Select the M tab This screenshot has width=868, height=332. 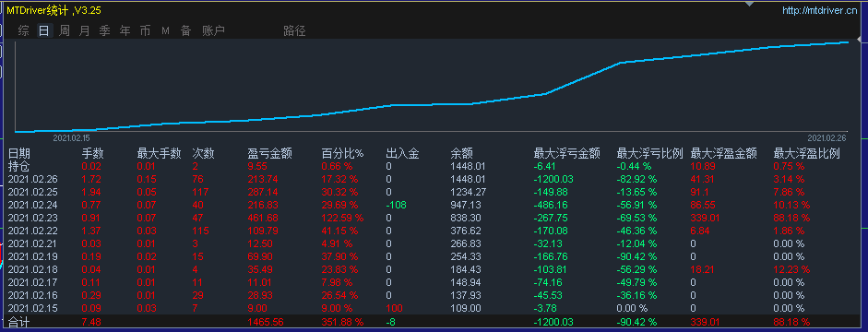(165, 31)
